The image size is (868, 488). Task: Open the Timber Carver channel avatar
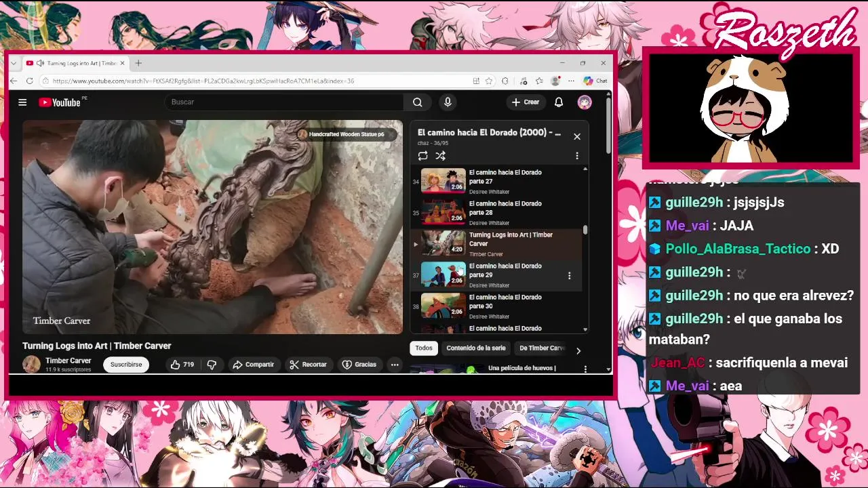tap(31, 365)
